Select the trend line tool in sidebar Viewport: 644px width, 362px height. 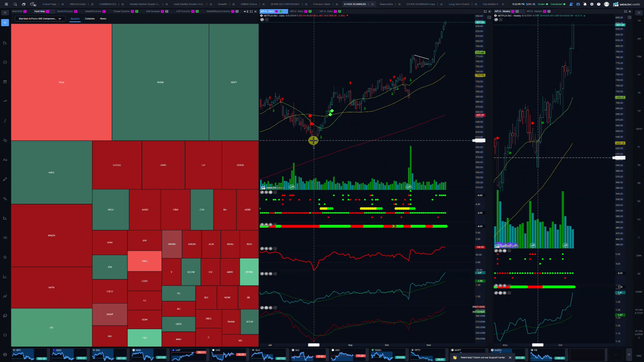click(x=5, y=121)
